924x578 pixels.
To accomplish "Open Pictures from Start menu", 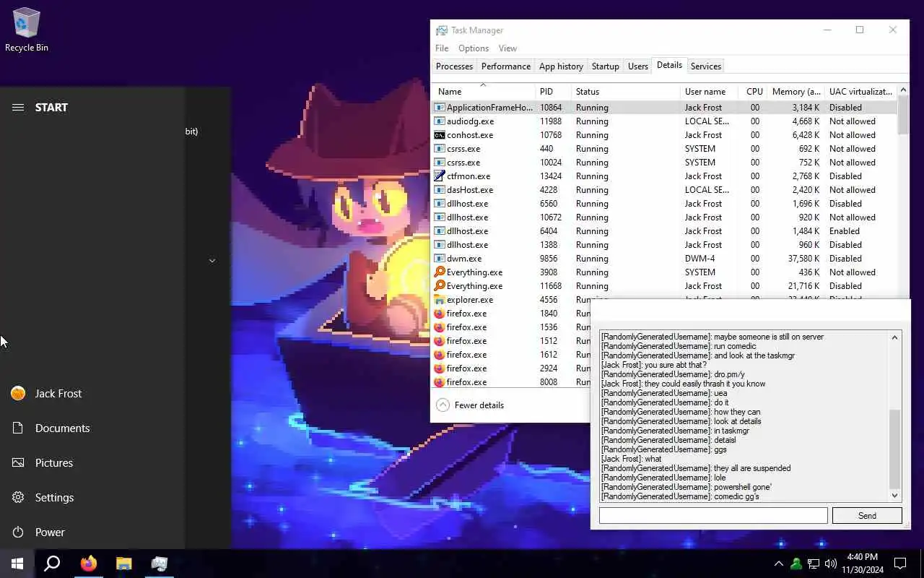I will point(92,462).
